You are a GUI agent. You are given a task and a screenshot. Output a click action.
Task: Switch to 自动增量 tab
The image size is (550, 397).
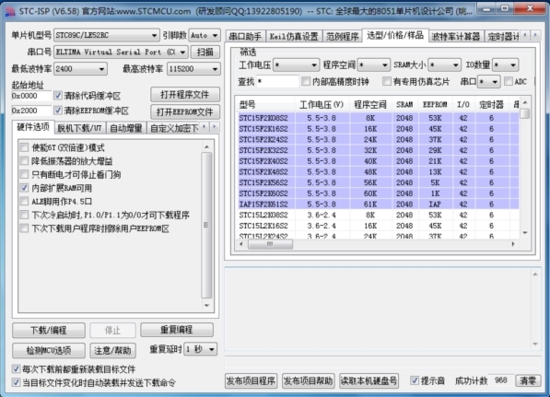click(x=126, y=128)
